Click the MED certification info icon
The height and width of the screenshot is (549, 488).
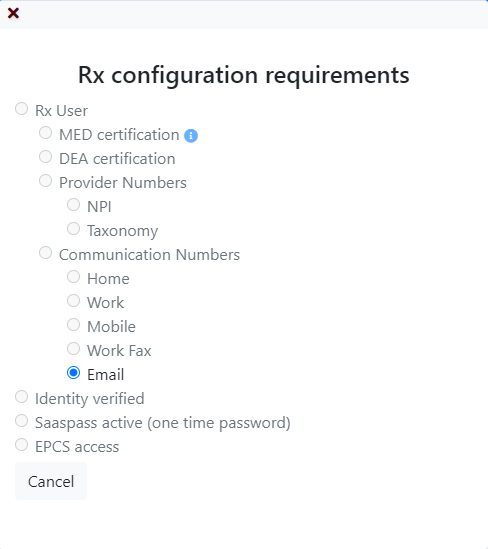click(x=191, y=135)
